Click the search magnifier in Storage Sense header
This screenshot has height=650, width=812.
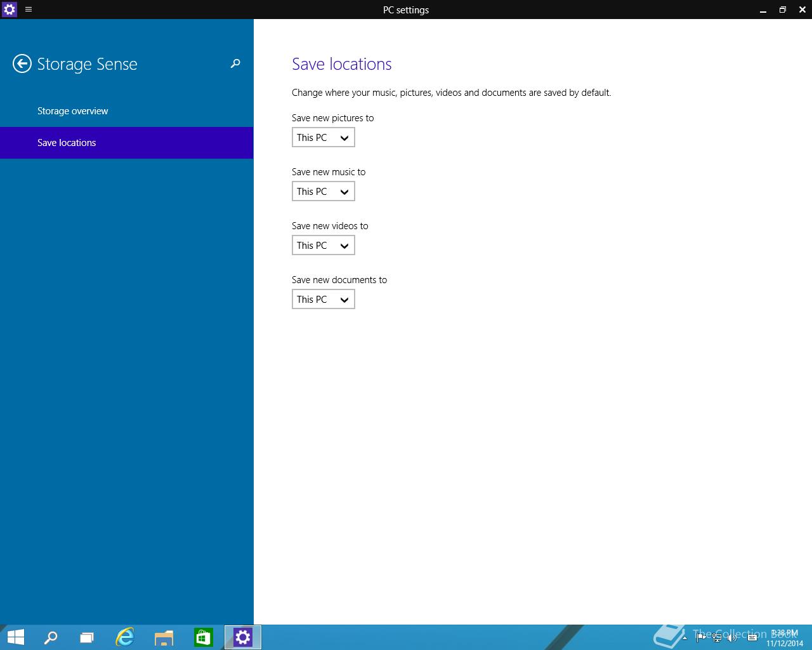click(235, 63)
